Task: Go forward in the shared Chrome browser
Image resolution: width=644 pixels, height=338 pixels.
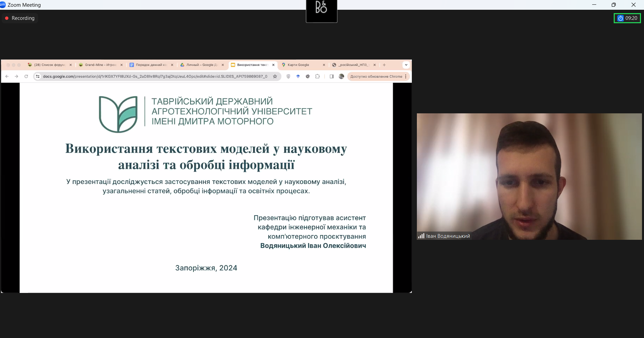Action: (16, 76)
